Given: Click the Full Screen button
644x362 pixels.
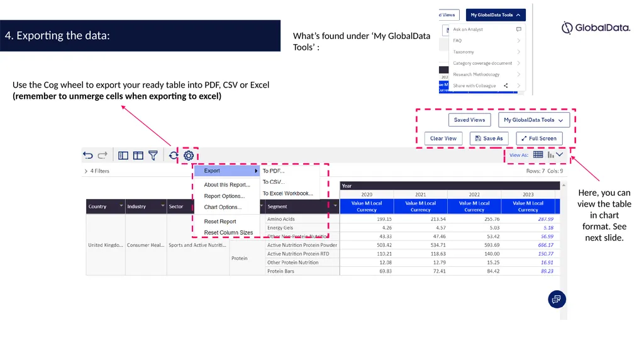Looking at the screenshot, I should coord(539,139).
